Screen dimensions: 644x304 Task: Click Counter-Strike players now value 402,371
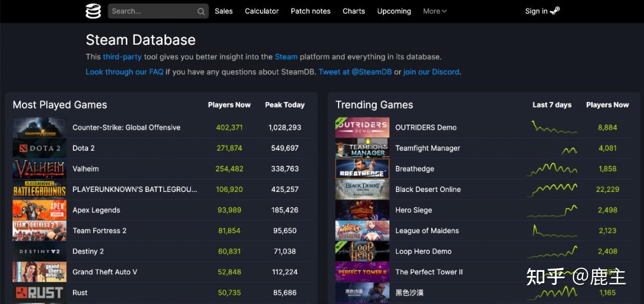coord(229,128)
